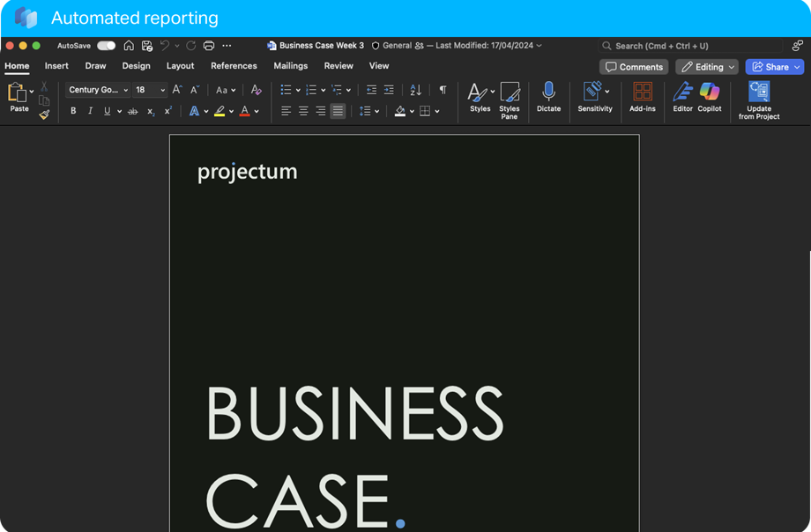Click the Share button

coord(774,67)
